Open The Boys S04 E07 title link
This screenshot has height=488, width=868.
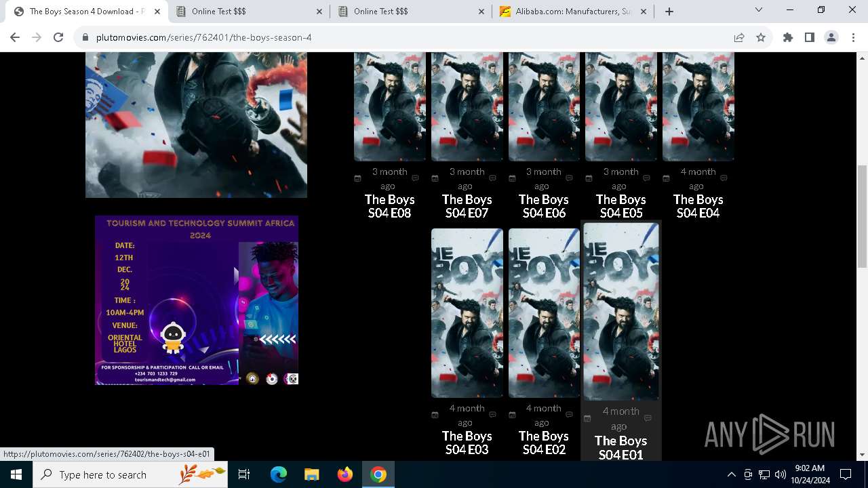click(467, 206)
